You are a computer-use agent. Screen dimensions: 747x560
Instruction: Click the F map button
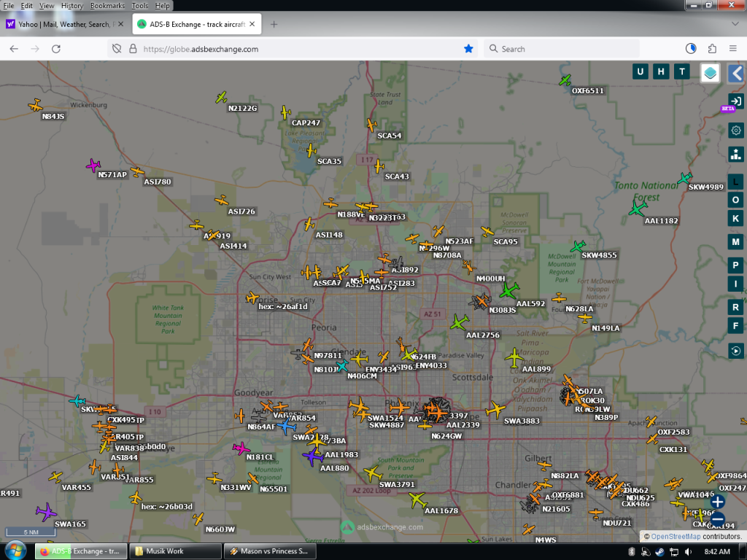tap(735, 326)
